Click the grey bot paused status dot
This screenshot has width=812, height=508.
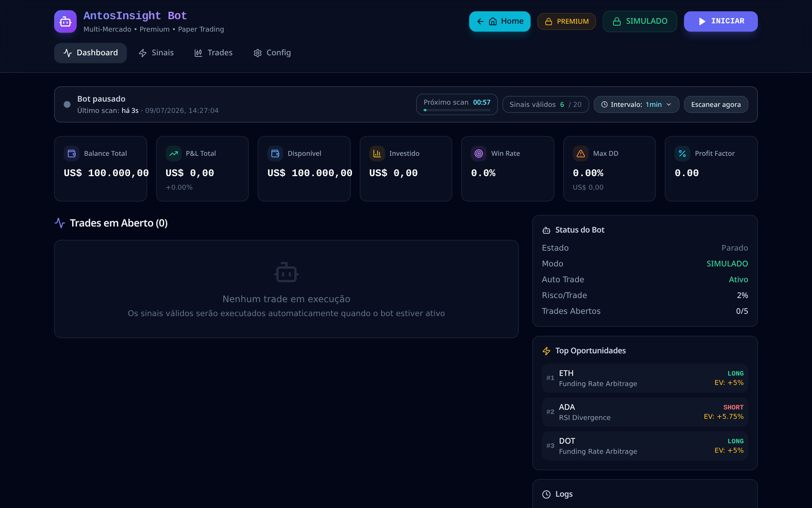[x=67, y=105]
